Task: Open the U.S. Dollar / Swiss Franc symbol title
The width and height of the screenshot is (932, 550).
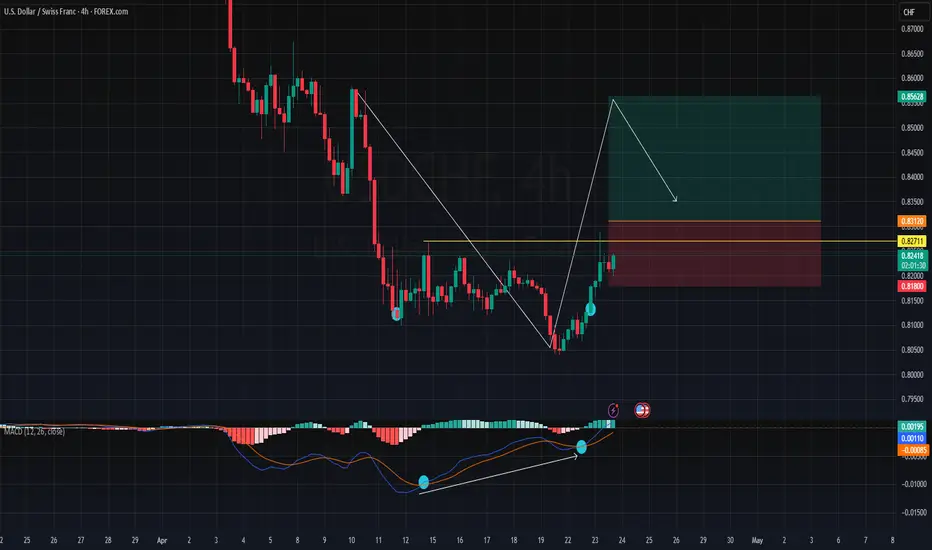Action: pos(65,11)
